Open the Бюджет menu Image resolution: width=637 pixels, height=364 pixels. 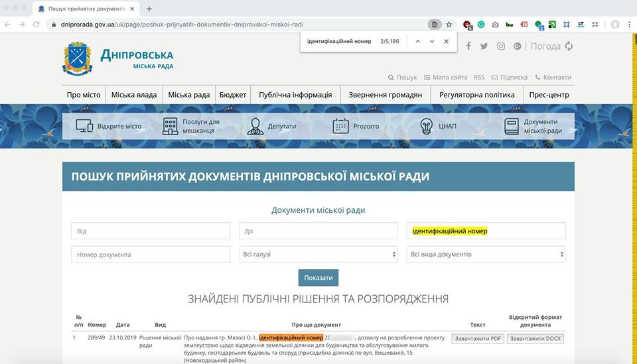coord(233,95)
